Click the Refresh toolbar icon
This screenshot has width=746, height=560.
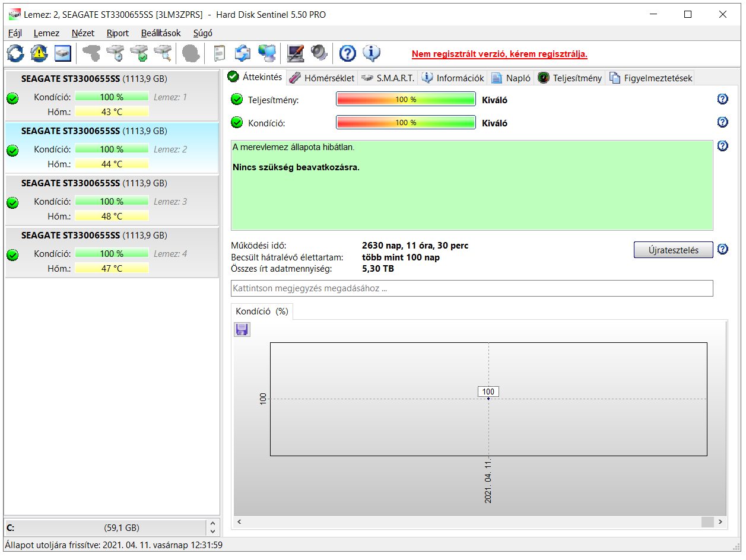point(15,53)
